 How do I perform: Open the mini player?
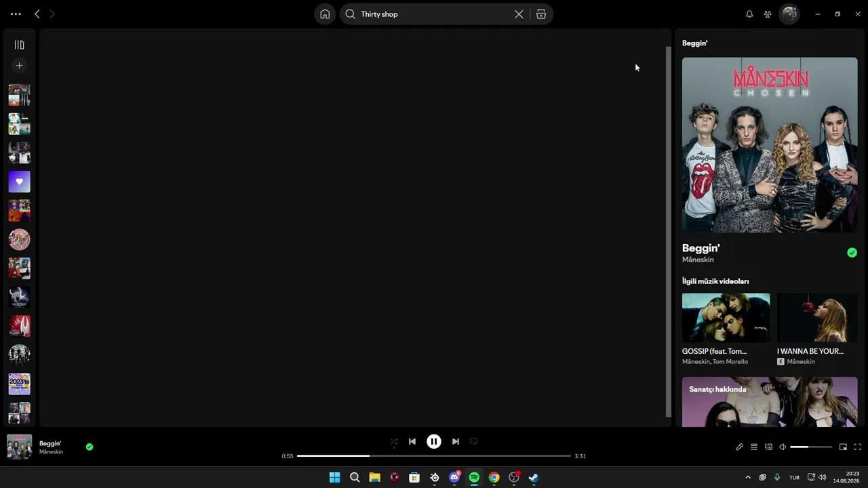(844, 447)
